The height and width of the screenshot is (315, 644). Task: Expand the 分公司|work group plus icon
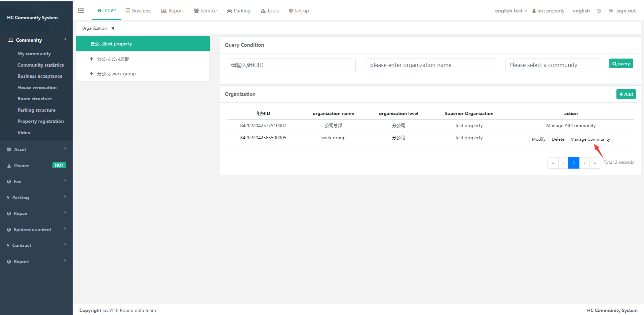tap(91, 74)
